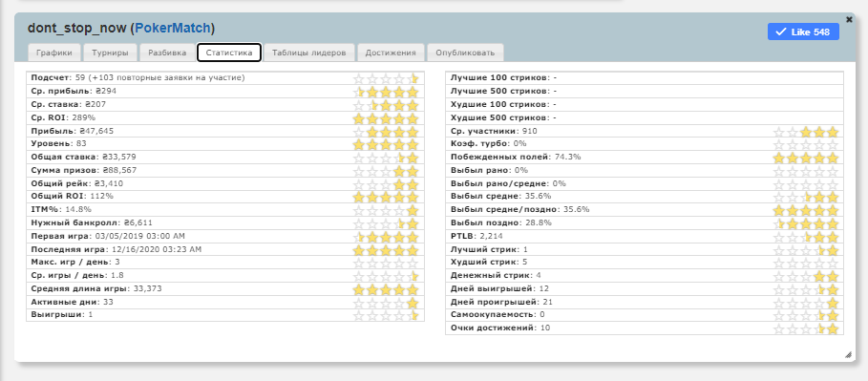
Task: Click the star rating for Выбыл средне/поздно
Action: pyautogui.click(x=806, y=210)
